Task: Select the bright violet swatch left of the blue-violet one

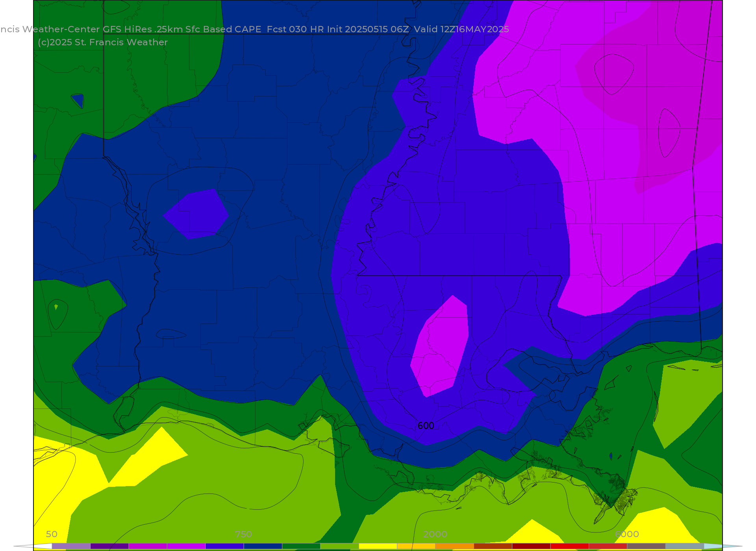Action: coord(186,546)
